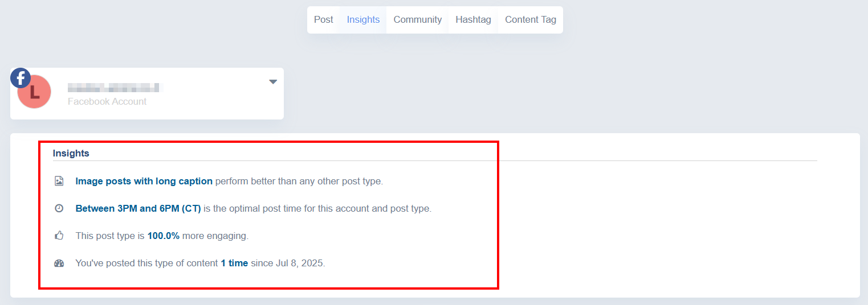Click the Facebook logo badge
The image size is (868, 305).
click(21, 78)
